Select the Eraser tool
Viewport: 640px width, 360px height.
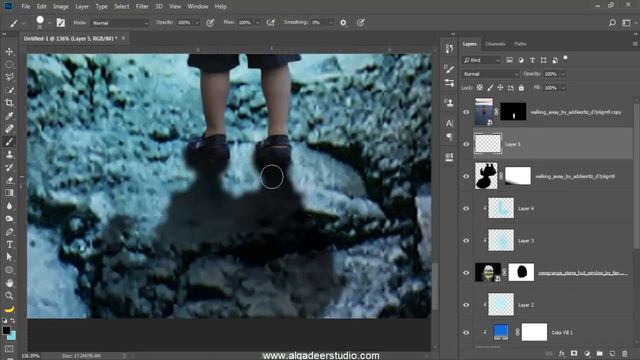pyautogui.click(x=9, y=180)
